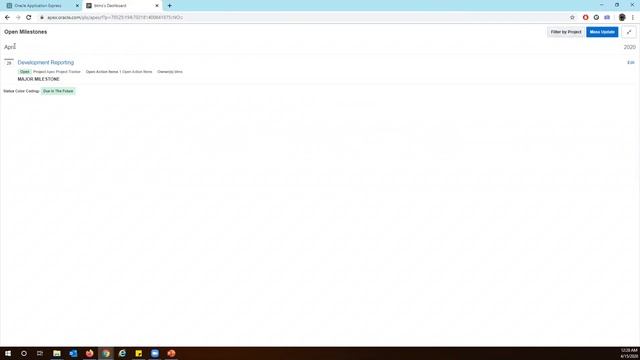Click the site lock icon in address bar

point(42,18)
